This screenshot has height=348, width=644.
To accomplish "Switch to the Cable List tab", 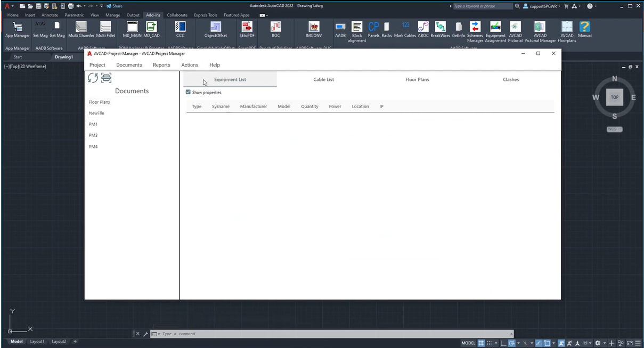I will click(x=324, y=79).
